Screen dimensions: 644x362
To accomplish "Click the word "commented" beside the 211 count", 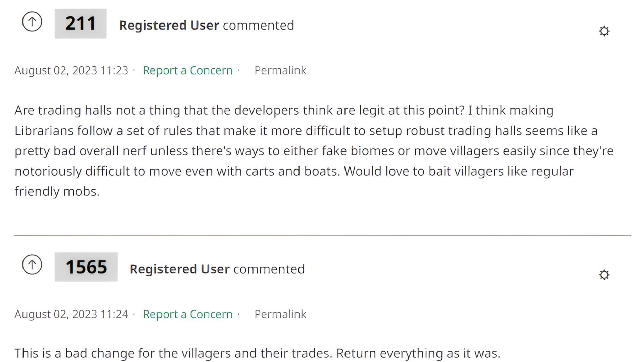I will (x=258, y=25).
